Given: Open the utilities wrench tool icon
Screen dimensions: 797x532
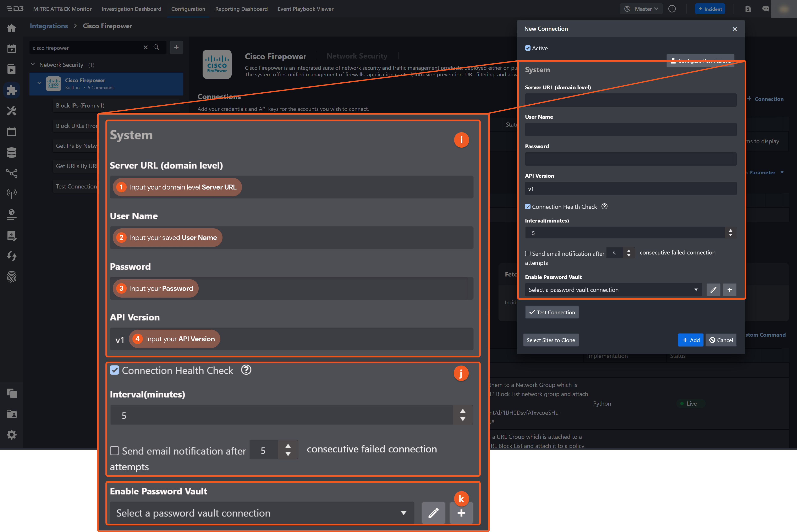Looking at the screenshot, I should pos(12,111).
